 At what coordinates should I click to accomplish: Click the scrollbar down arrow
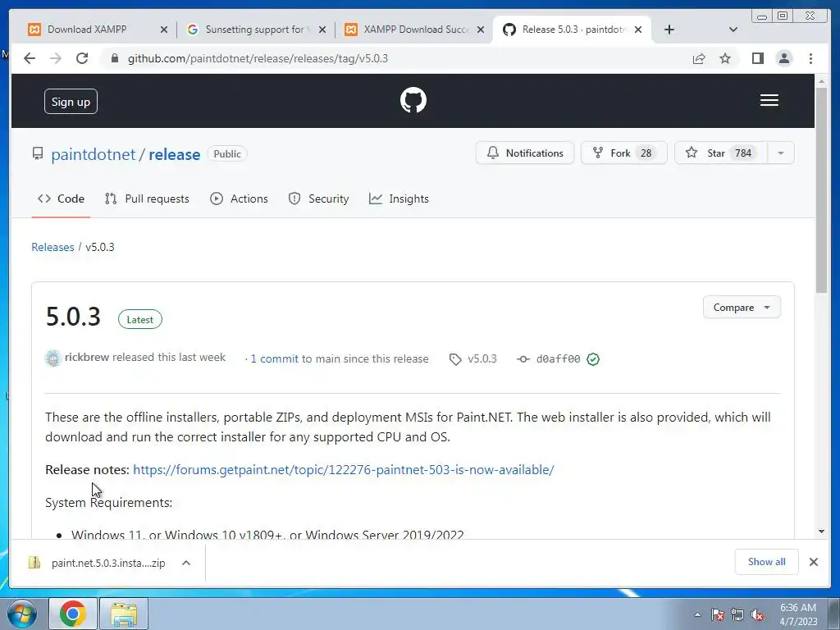coord(821,532)
